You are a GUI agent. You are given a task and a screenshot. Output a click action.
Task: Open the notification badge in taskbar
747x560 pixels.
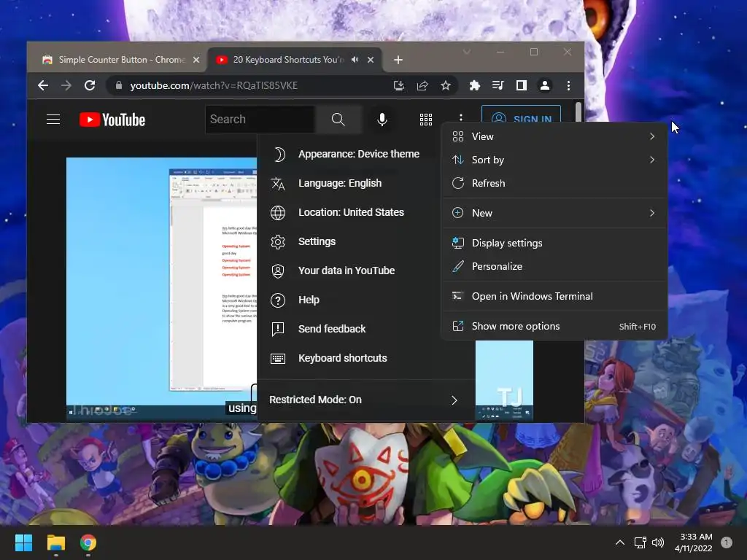click(x=727, y=542)
